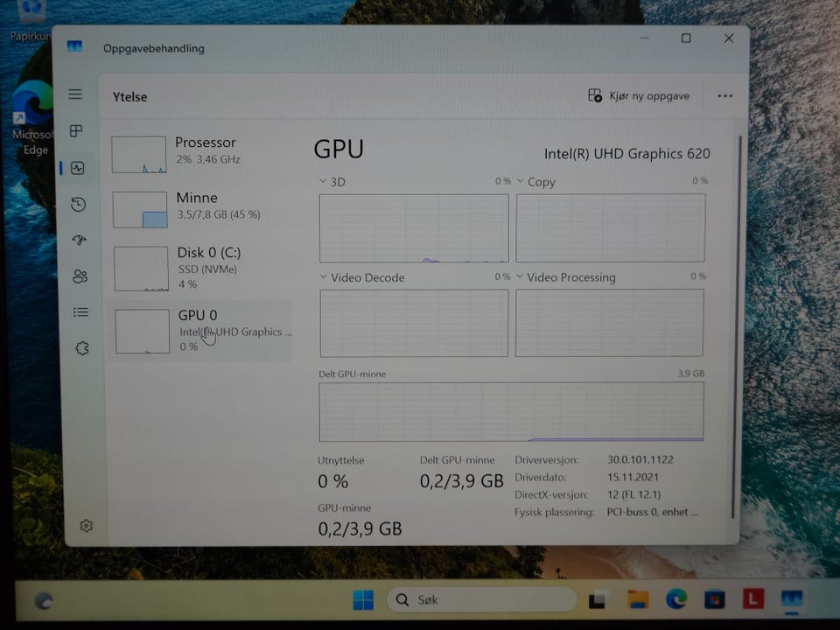840x630 pixels.
Task: Open the App history page icon
Action: pyautogui.click(x=78, y=204)
